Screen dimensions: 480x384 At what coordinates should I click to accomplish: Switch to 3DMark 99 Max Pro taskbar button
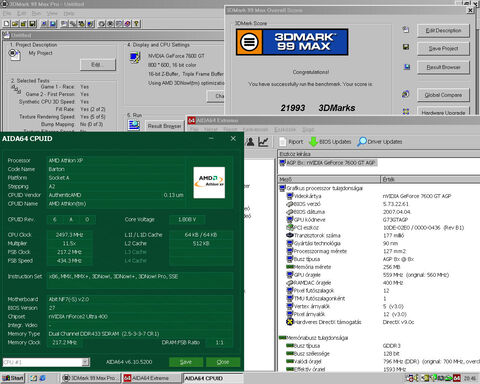point(90,378)
